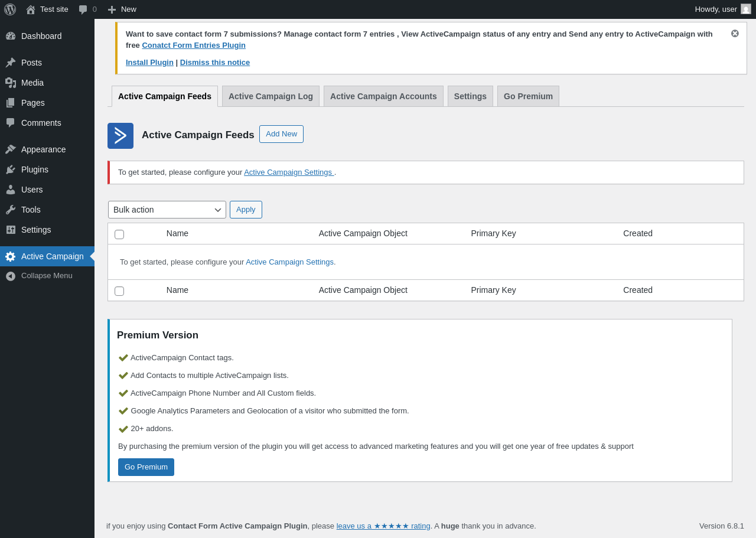The height and width of the screenshot is (538, 756).
Task: Click the blue ActiveCampaign logo
Action: click(x=120, y=136)
